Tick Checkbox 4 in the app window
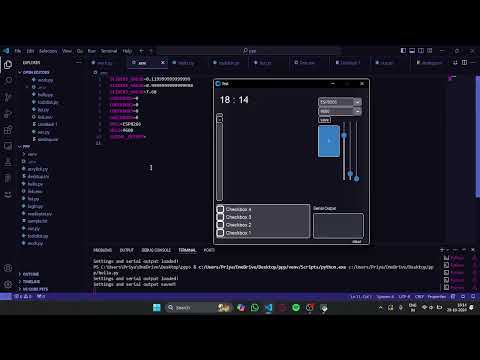Screen dimensions: 480x360 tap(220, 209)
